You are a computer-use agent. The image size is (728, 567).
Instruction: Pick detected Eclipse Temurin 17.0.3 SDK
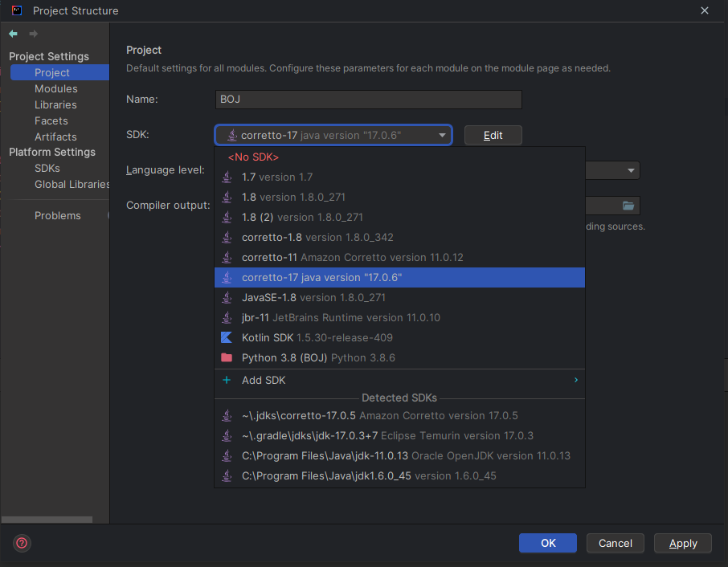point(399,435)
